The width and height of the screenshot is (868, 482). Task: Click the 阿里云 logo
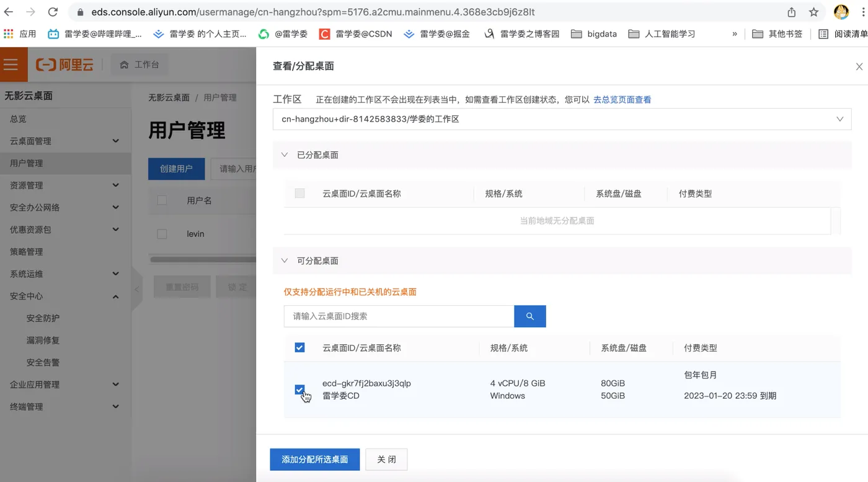[64, 65]
